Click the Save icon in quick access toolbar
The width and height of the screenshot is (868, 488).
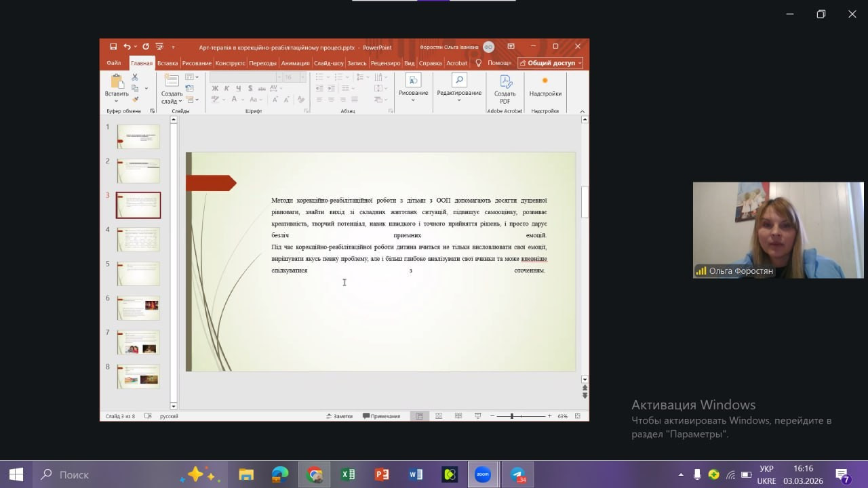click(x=113, y=47)
